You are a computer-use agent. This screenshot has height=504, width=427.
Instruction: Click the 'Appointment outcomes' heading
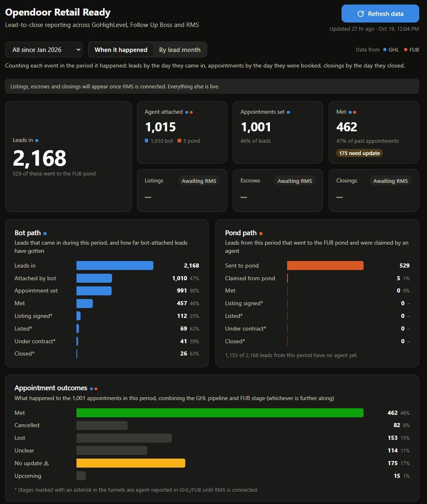pos(51,388)
